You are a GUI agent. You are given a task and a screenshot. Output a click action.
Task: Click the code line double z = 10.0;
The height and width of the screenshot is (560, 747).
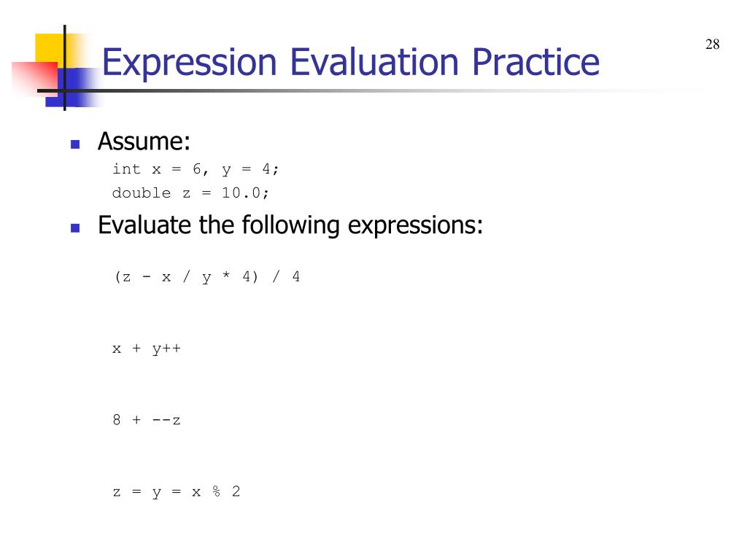point(190,192)
